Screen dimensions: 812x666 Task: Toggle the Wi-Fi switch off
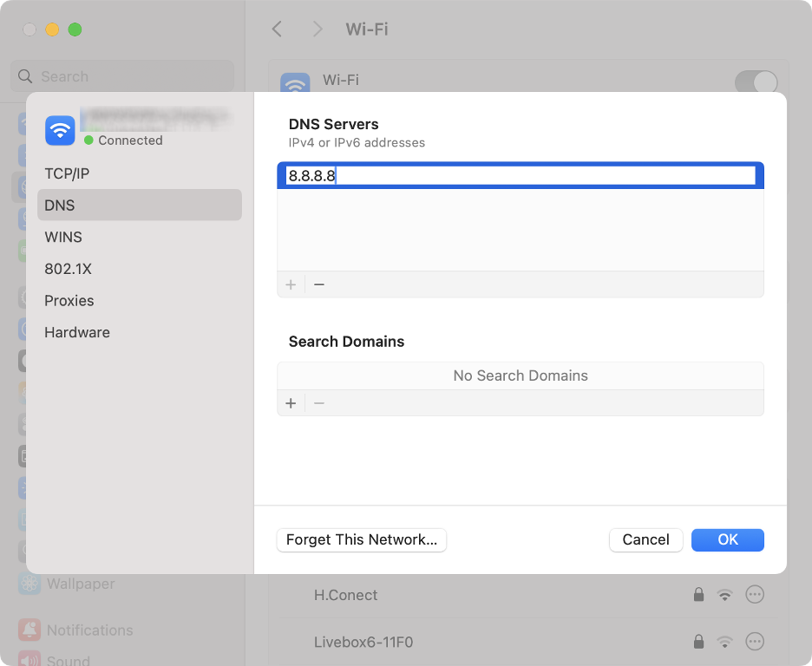756,80
